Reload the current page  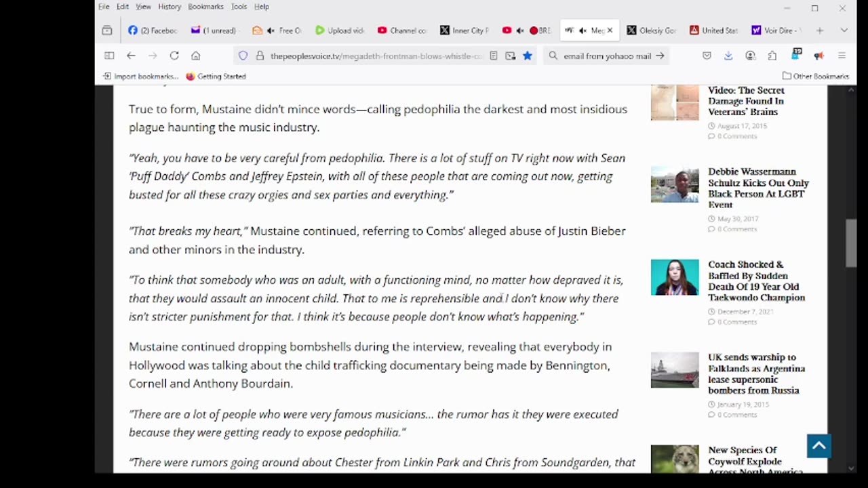tap(174, 56)
